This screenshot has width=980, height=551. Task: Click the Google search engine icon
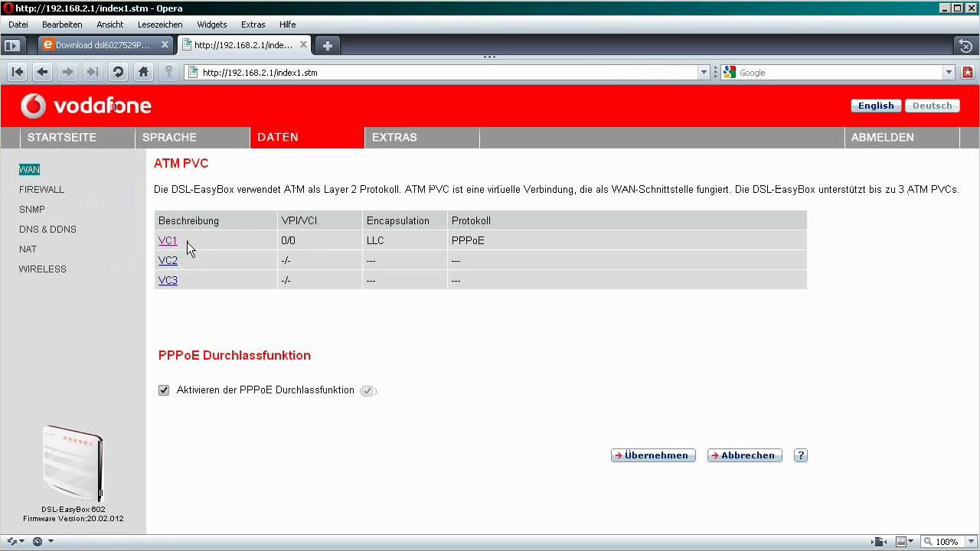(729, 73)
